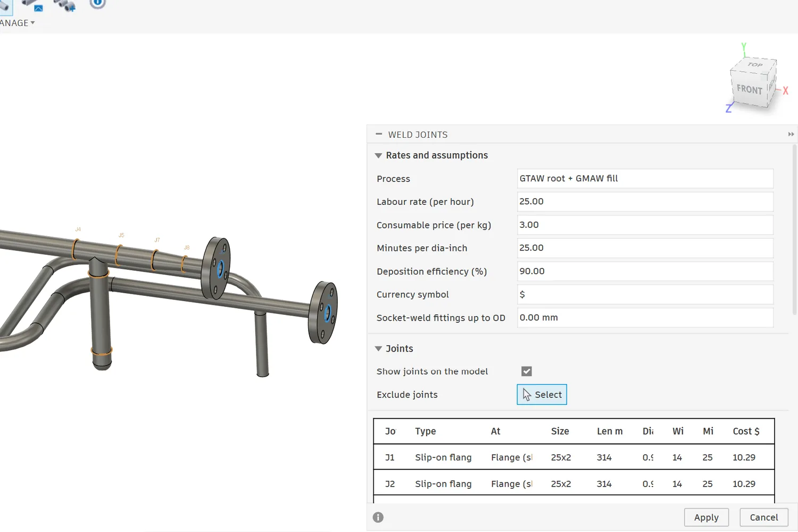Click the Apply button

pos(706,517)
